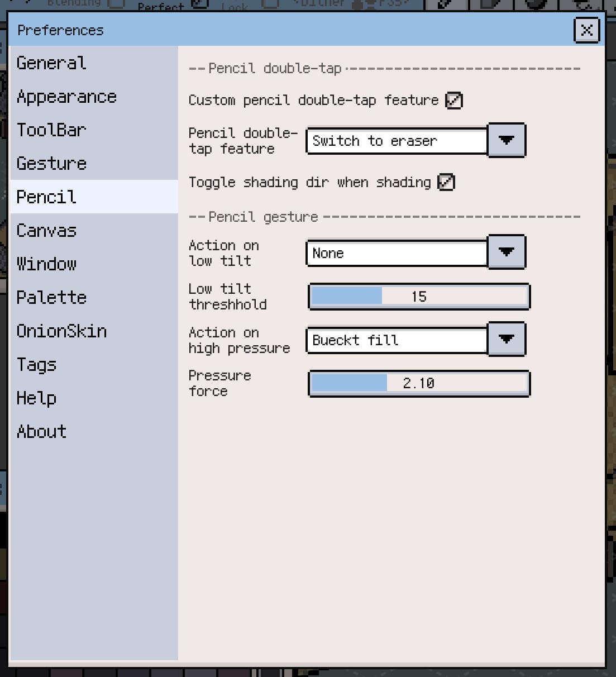
Task: Disable custom pencil double-tap feature checkbox
Action: pos(453,101)
